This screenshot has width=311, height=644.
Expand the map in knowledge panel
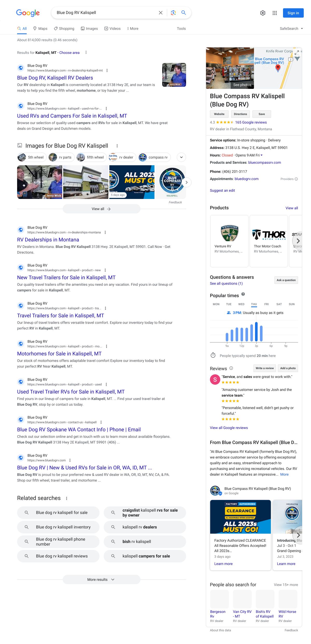pyautogui.click(x=297, y=52)
